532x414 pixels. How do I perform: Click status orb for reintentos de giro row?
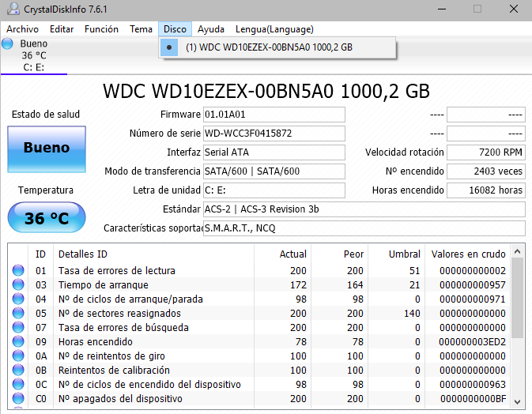[18, 356]
